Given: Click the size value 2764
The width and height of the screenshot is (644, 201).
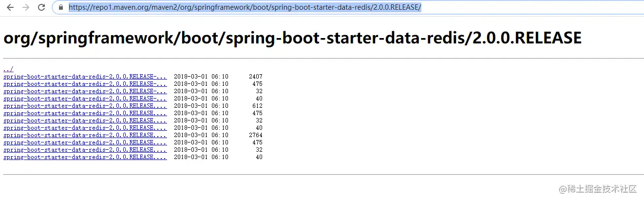Looking at the screenshot, I should [255, 135].
